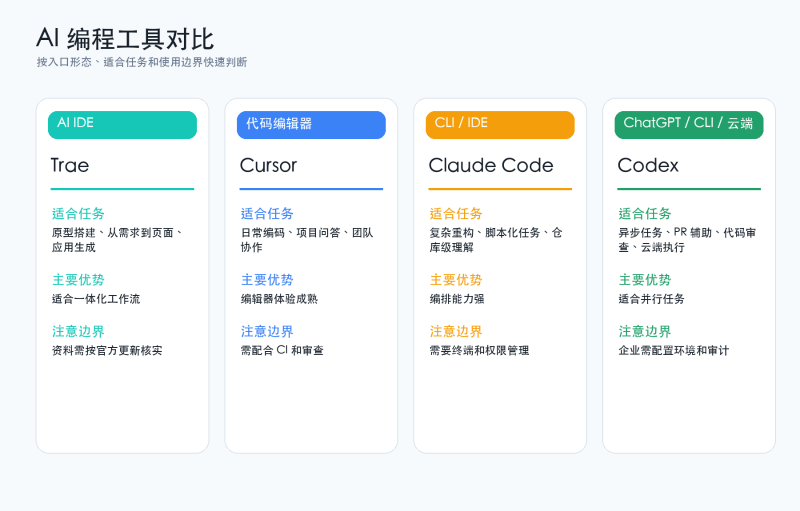Click 主要优势 heading in Codex card
The height and width of the screenshot is (511, 800).
[x=644, y=279]
